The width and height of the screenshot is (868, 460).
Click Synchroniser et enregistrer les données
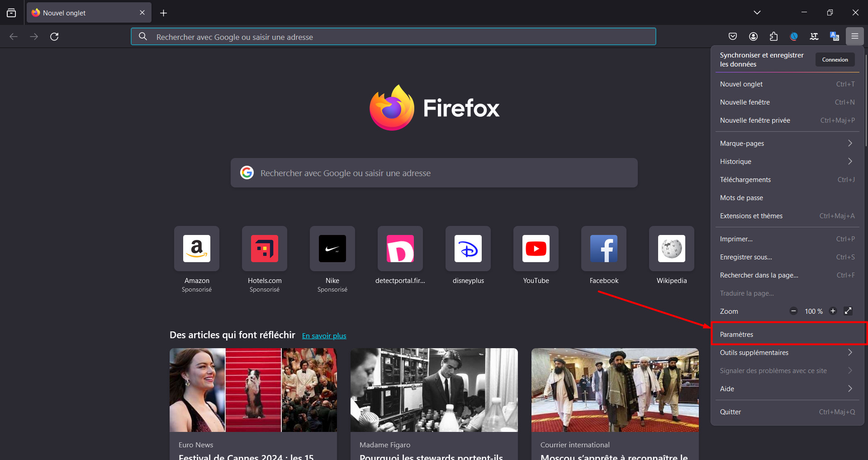click(x=762, y=60)
